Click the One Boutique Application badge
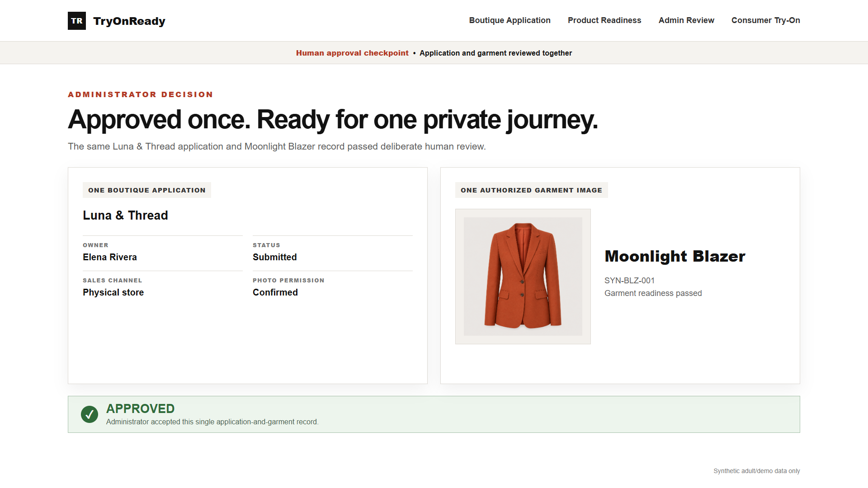Viewport: 868px width, 488px height. tap(147, 190)
